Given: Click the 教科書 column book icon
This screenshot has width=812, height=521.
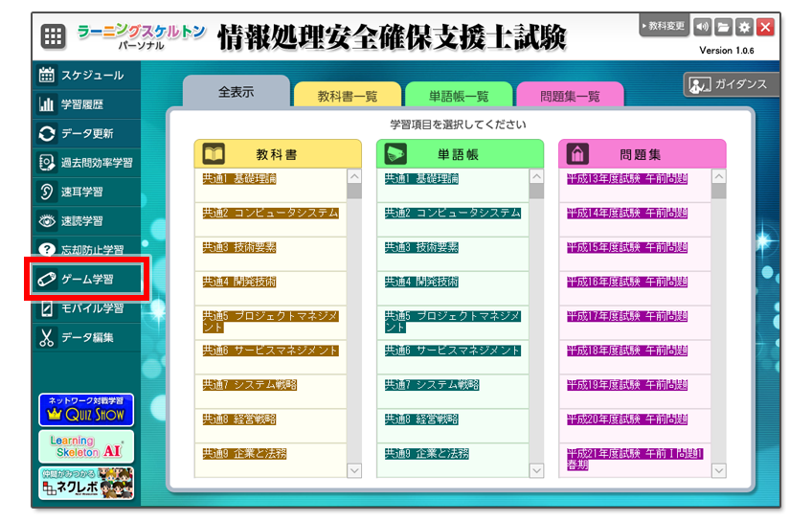Looking at the screenshot, I should point(214,154).
